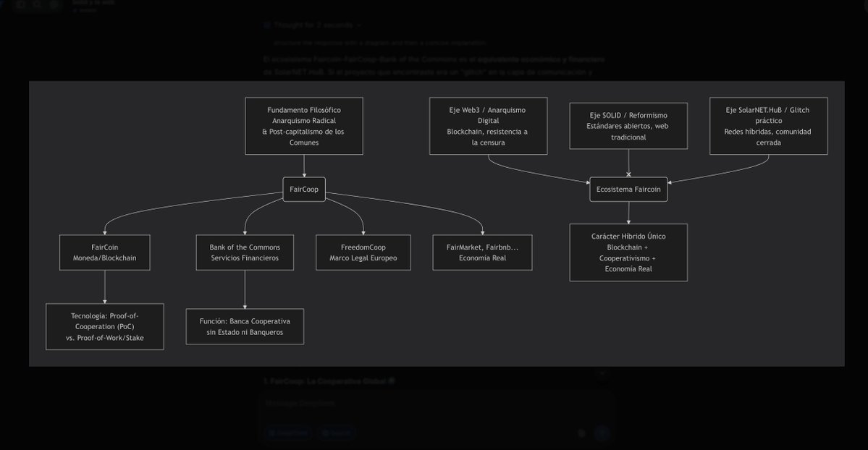
Task: Toggle the Search mode button
Action: (x=337, y=433)
